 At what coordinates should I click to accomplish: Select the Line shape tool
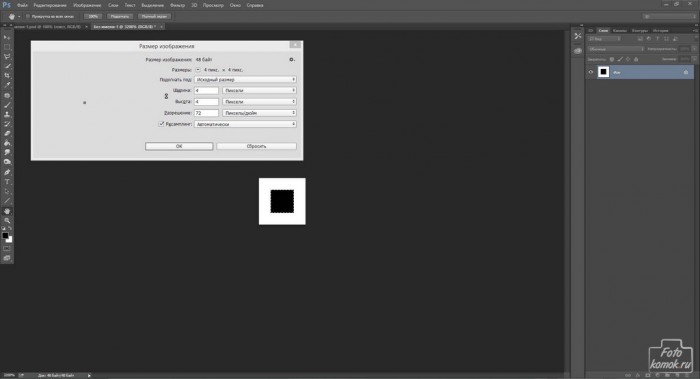click(7, 201)
